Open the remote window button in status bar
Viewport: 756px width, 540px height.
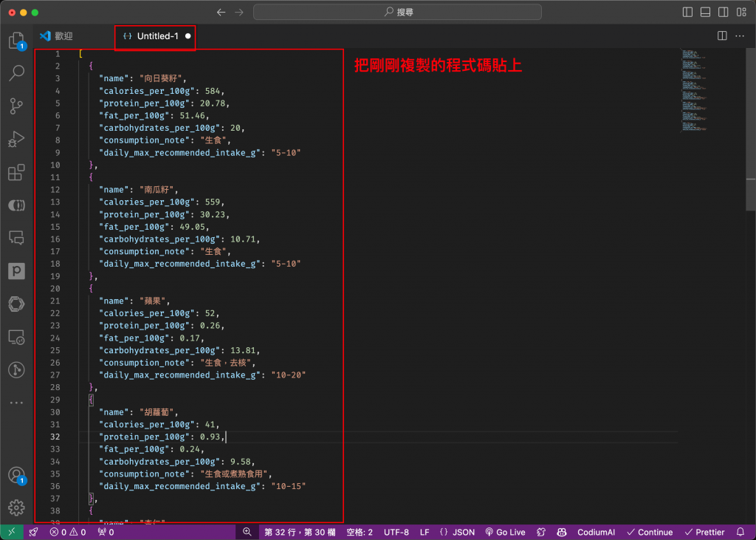(x=12, y=532)
